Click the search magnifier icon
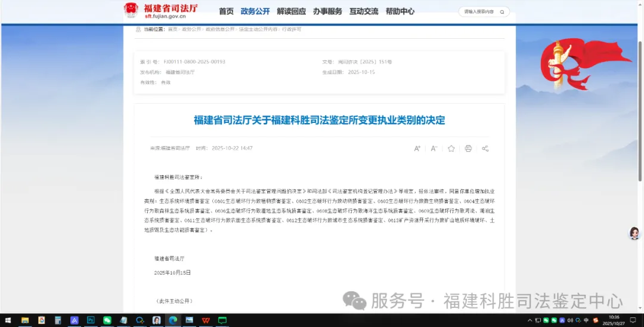This screenshot has height=327, width=644. click(502, 12)
